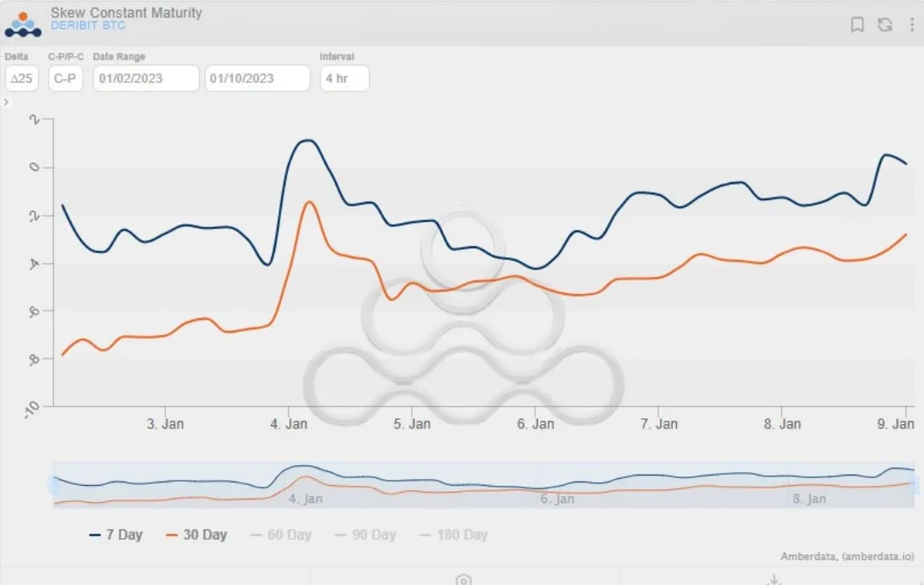Click the Amberdata logo icon
This screenshot has height=585, width=924.
[x=23, y=24]
